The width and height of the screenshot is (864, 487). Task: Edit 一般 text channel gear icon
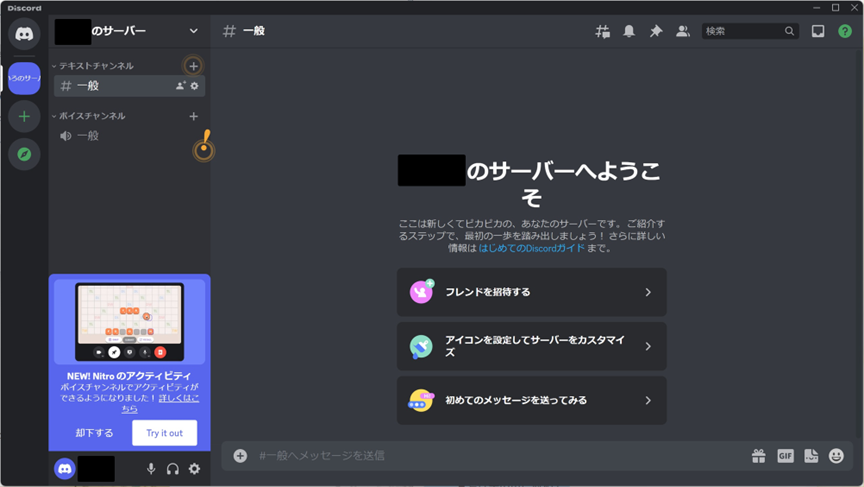tap(195, 86)
